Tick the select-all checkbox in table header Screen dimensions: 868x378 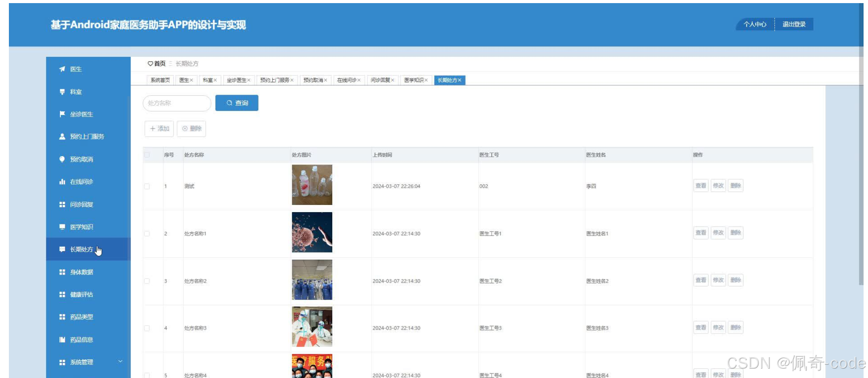point(147,155)
